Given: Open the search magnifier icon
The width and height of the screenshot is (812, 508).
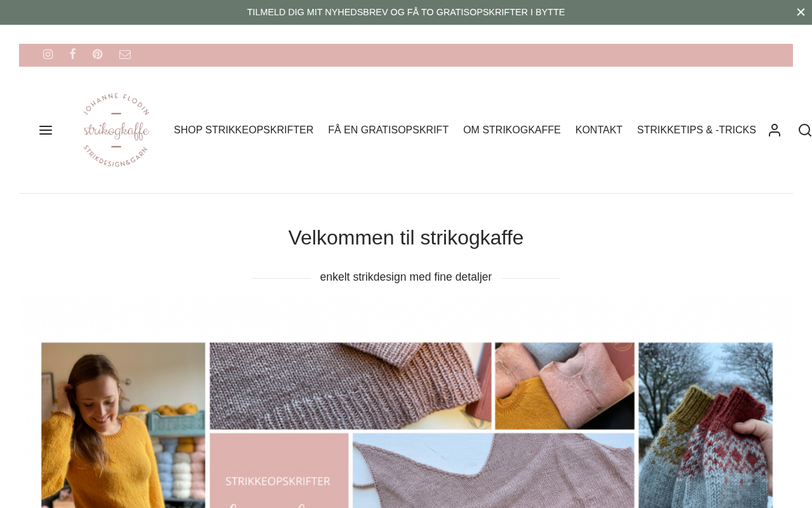Looking at the screenshot, I should click(x=804, y=130).
